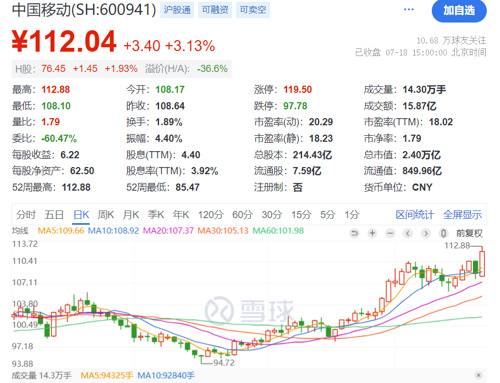Click the chart reset (undo arrow) icon
500x383 pixels.
(x=355, y=233)
